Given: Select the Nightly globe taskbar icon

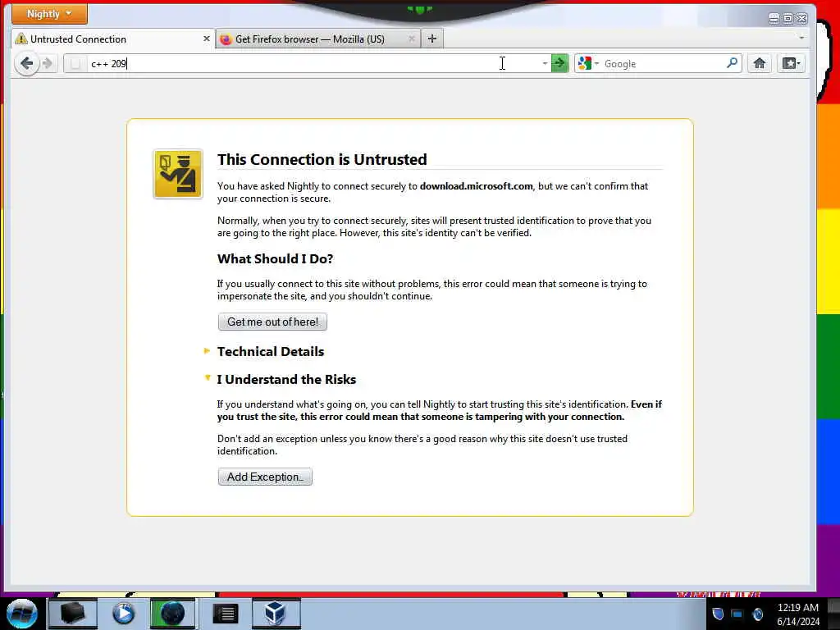Looking at the screenshot, I should (x=172, y=614).
